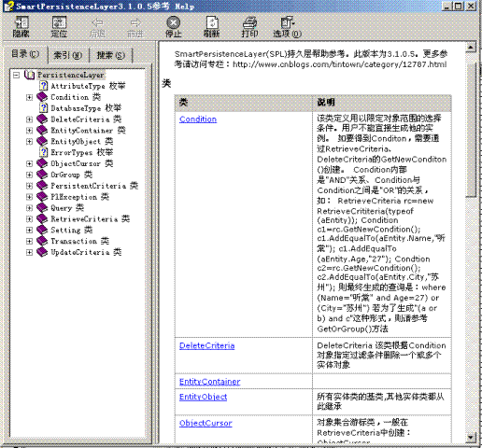Viewport: 482px width, 448px height.
Task: Switch to the 搜索 (Search) tab
Action: coord(111,55)
